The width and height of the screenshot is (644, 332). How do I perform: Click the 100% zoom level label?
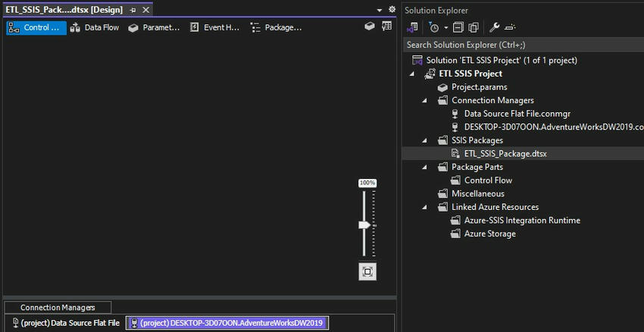click(367, 183)
